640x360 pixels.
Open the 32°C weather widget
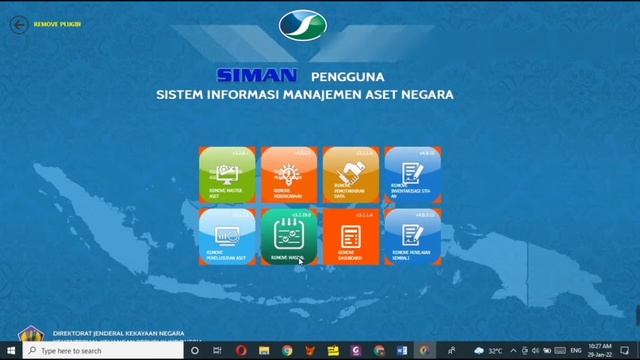(488, 351)
